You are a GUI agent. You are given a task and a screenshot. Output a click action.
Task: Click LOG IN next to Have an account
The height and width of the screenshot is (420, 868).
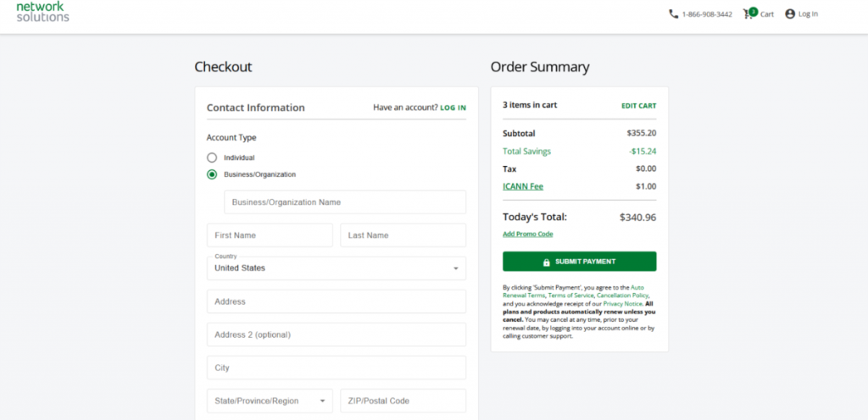(x=453, y=108)
